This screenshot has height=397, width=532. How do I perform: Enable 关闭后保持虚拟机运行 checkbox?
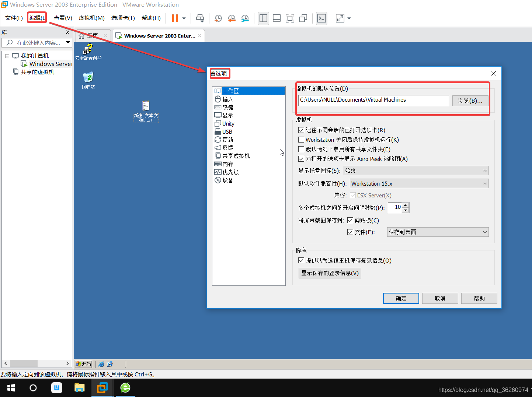coord(301,140)
